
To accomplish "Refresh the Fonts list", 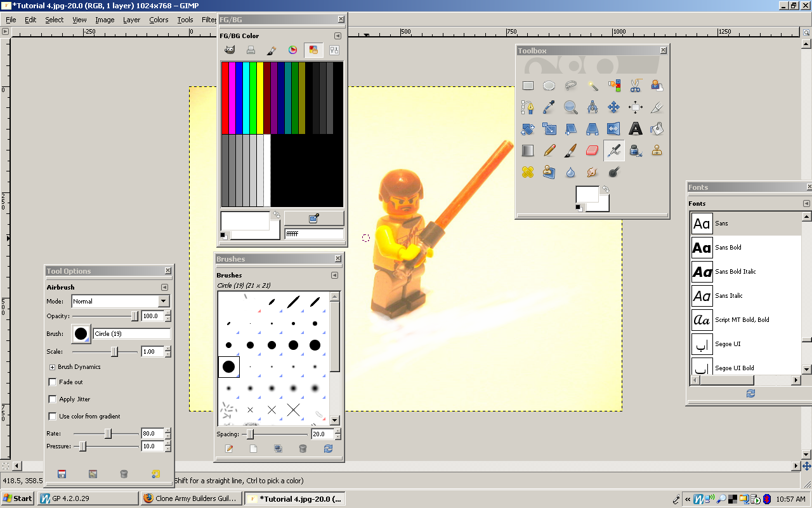I will 750,393.
